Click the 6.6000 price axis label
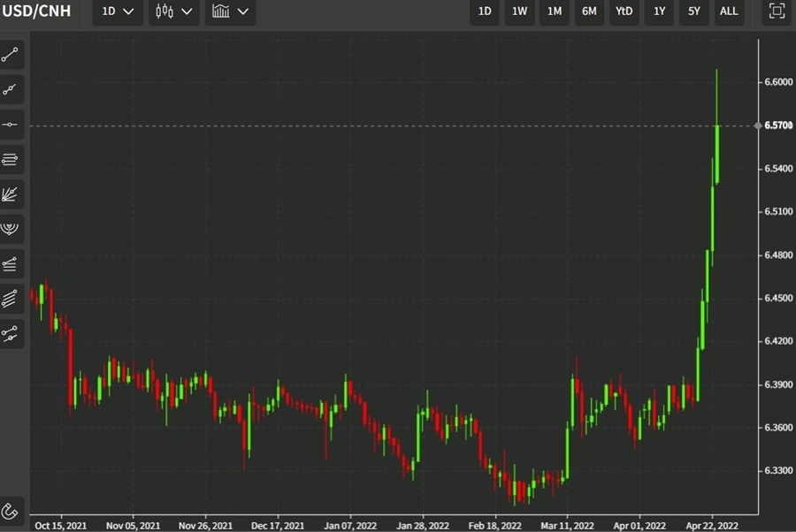796x532 pixels. [x=778, y=81]
